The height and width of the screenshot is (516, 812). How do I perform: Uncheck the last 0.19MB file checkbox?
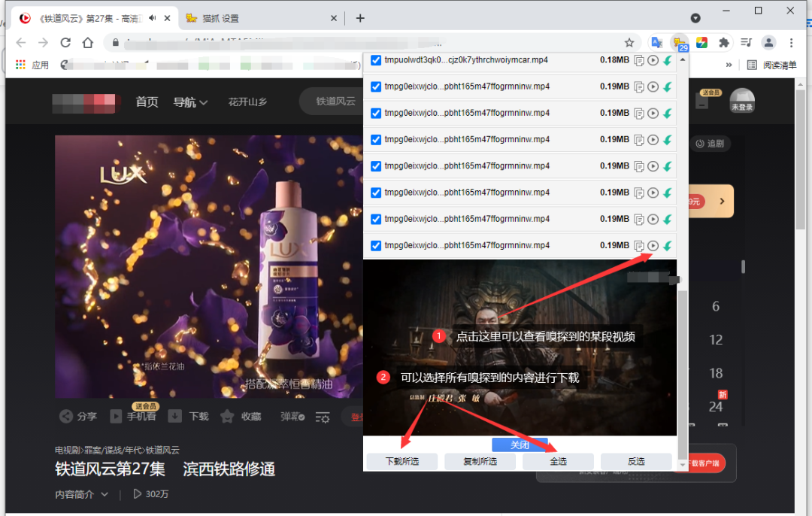376,245
